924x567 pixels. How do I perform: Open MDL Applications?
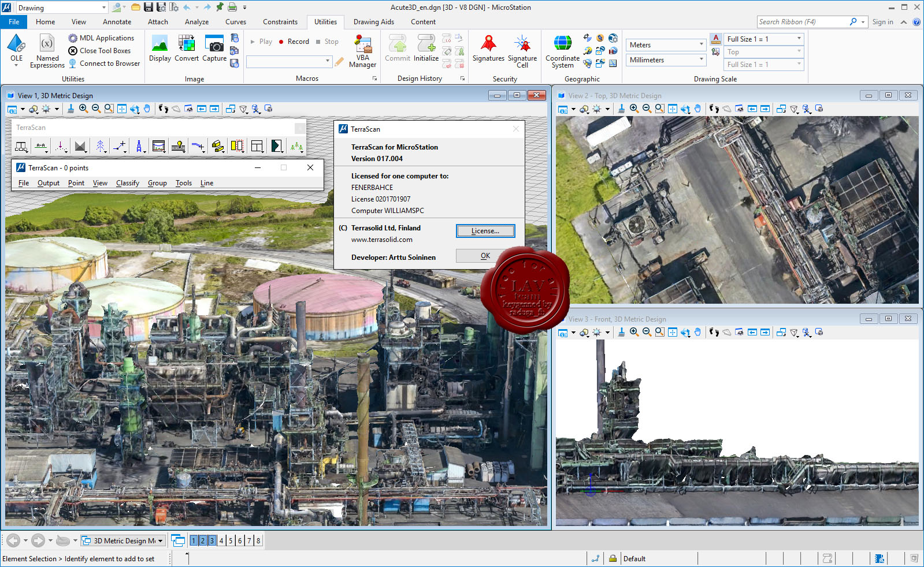tap(101, 38)
